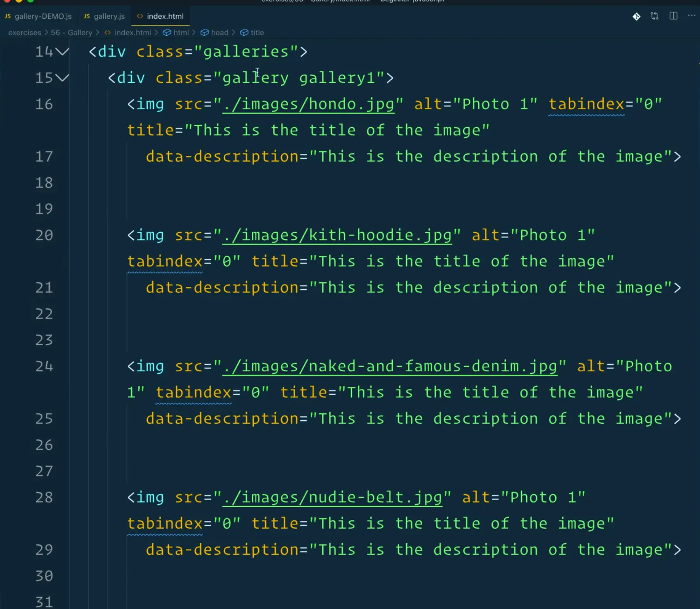This screenshot has width=700, height=609.
Task: Place the cursor on empty line 18
Action: tap(311, 183)
